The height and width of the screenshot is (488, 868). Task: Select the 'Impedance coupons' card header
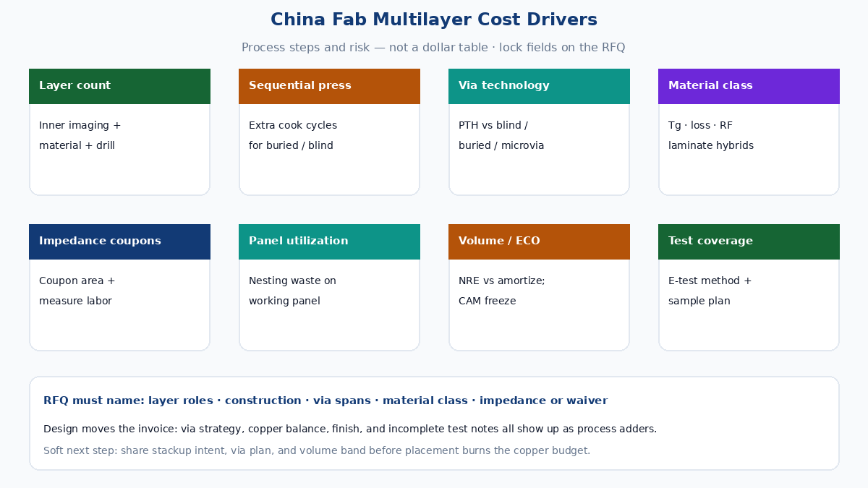click(119, 241)
